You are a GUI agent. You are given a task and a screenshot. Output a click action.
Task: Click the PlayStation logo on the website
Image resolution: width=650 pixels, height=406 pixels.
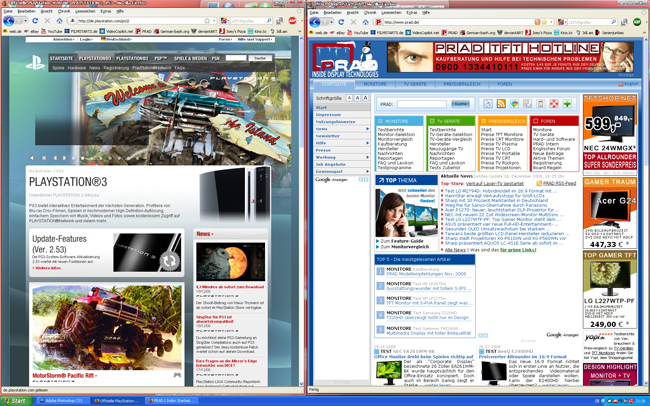[x=35, y=63]
